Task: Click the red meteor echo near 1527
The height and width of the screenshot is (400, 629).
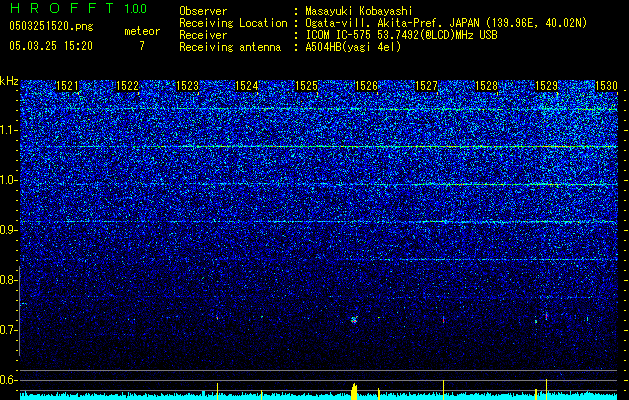Action: click(x=443, y=320)
